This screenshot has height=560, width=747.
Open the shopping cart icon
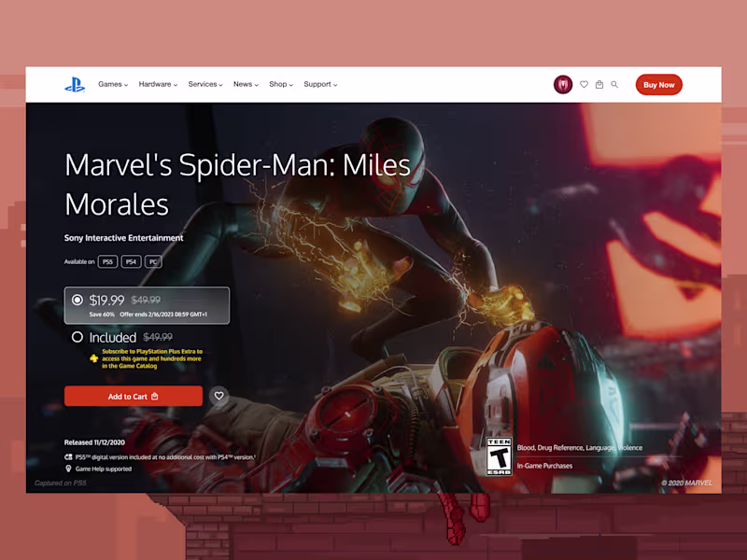click(x=599, y=84)
